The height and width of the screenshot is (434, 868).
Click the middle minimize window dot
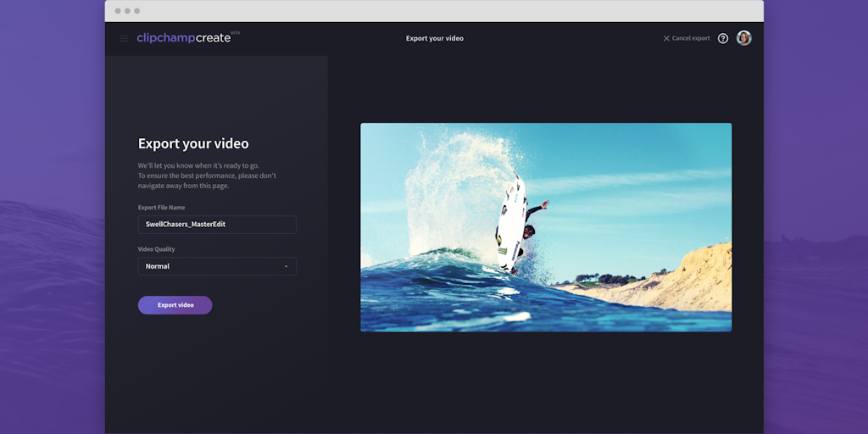[127, 11]
